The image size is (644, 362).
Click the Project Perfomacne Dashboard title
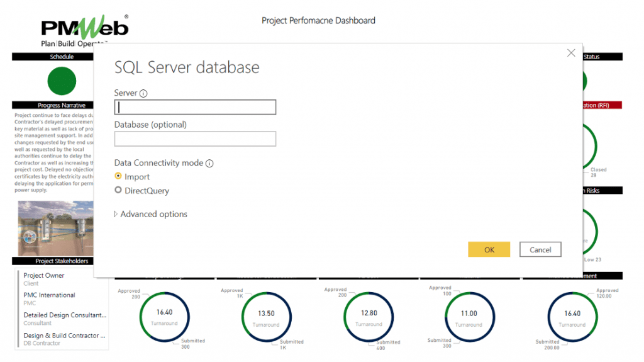click(318, 21)
